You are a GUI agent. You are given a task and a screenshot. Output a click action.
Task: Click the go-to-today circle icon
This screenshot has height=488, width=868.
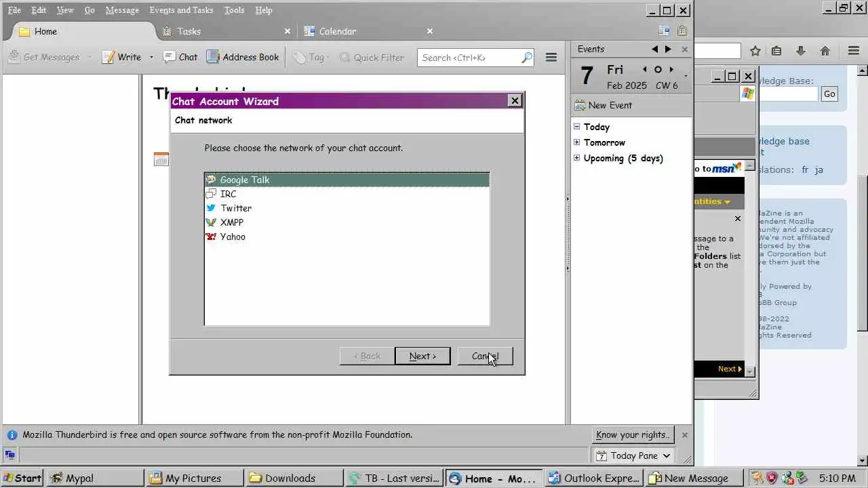point(657,69)
